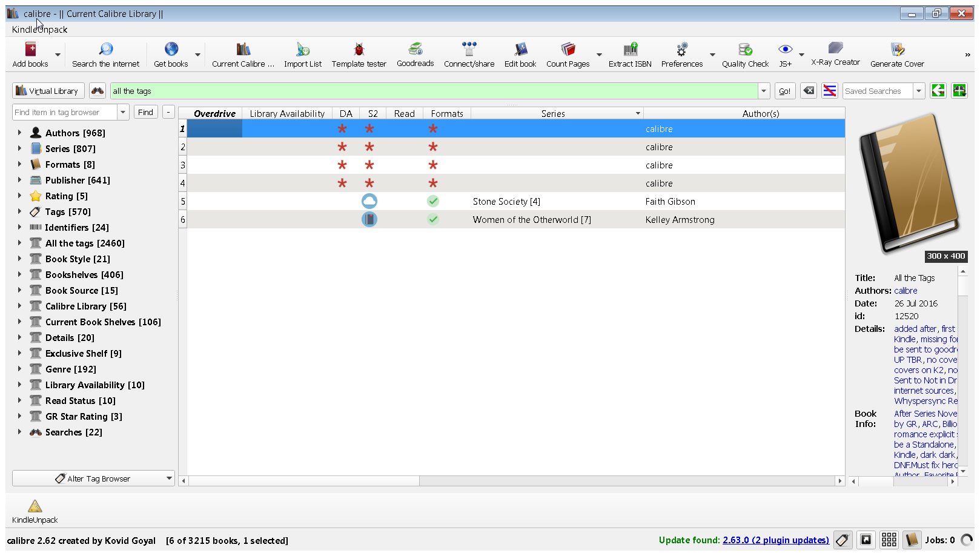Click the KindleUnpack warning icon
Screen dimensions: 980x556
35,506
